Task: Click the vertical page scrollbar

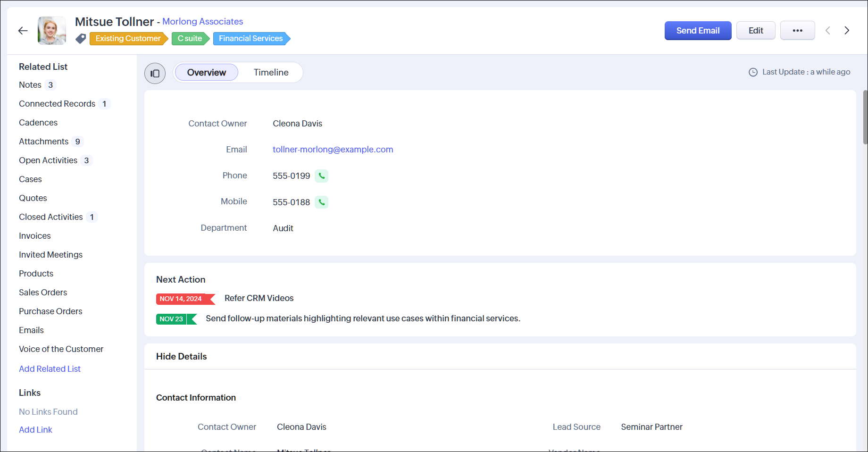Action: click(865, 117)
